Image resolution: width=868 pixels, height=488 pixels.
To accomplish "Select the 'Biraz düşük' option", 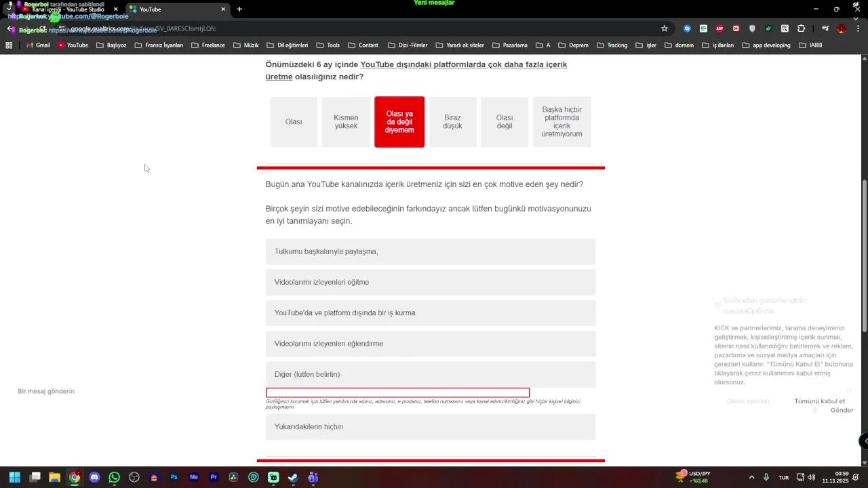I will [452, 122].
